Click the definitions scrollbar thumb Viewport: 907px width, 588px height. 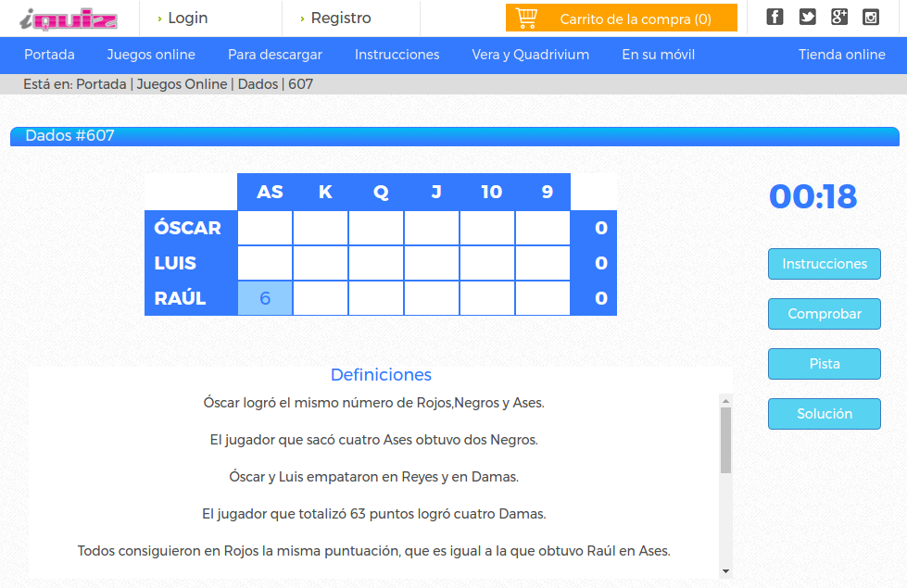coord(725,440)
